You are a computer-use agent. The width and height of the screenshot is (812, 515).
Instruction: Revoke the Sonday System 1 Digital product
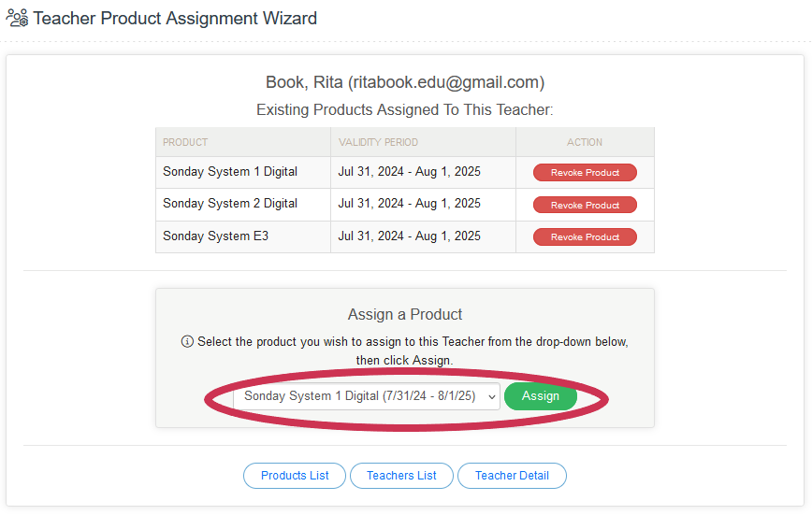pyautogui.click(x=585, y=173)
